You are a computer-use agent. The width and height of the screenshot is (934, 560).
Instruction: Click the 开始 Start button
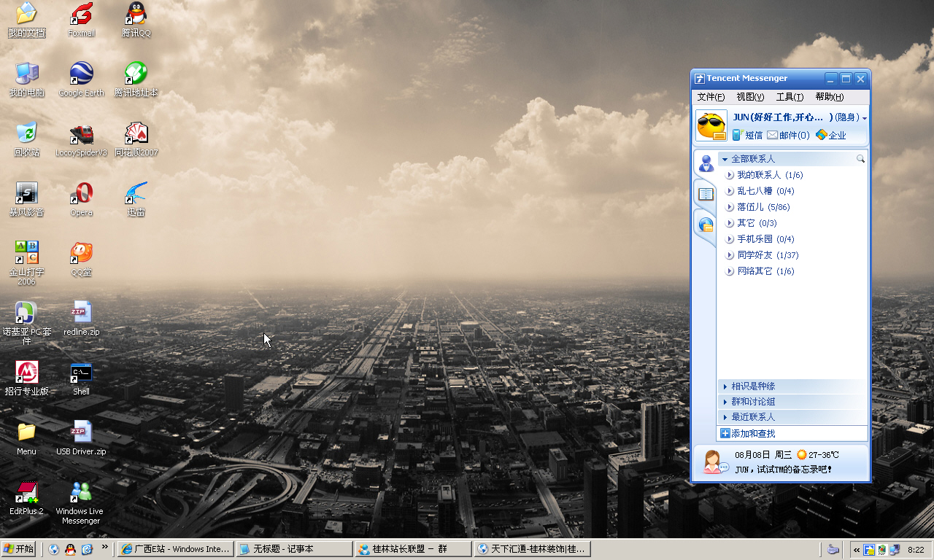pyautogui.click(x=20, y=549)
